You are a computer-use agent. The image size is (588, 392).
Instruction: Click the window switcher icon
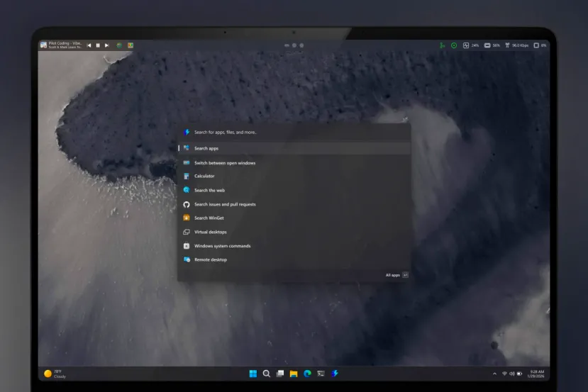187,162
